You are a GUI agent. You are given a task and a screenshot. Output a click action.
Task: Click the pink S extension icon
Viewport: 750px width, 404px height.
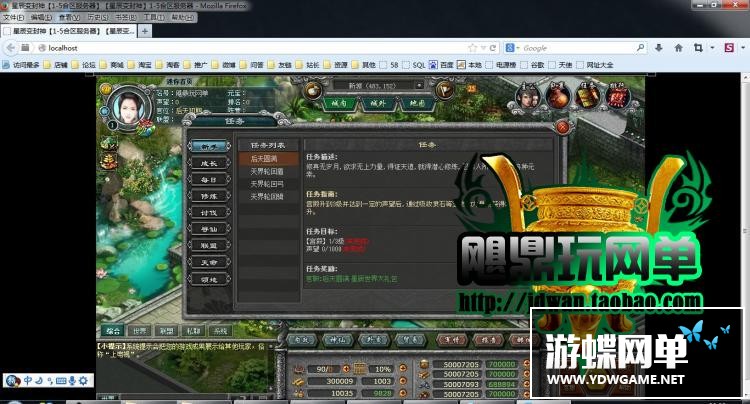[x=729, y=48]
